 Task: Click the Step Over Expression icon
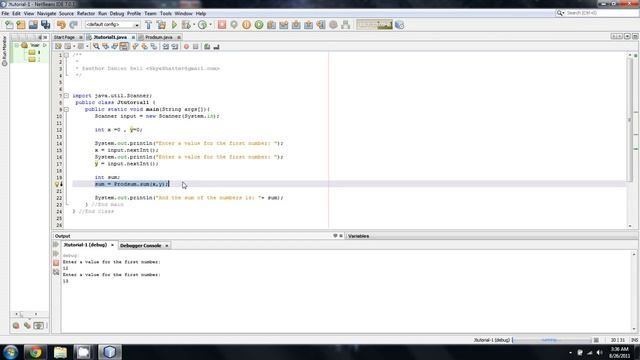(x=284, y=25)
